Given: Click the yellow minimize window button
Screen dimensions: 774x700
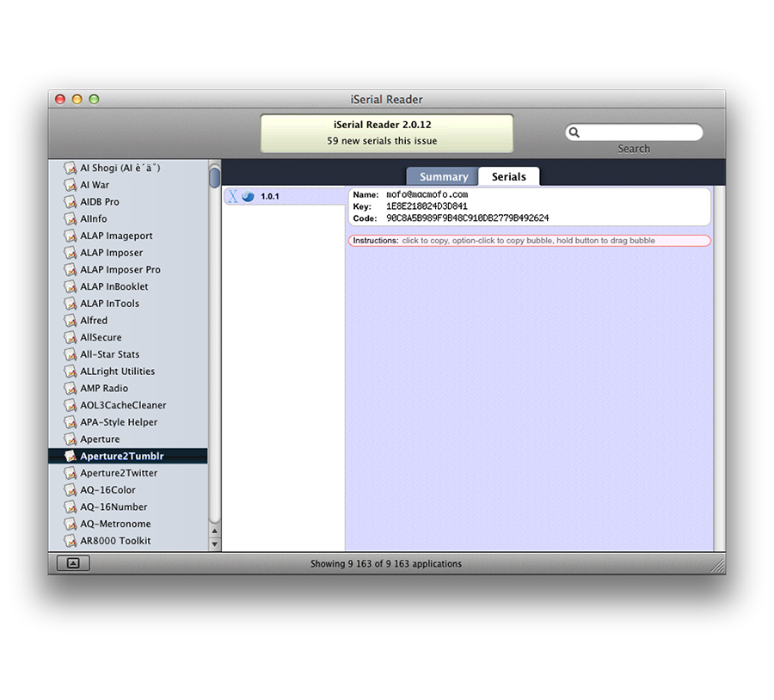Looking at the screenshot, I should tap(77, 99).
